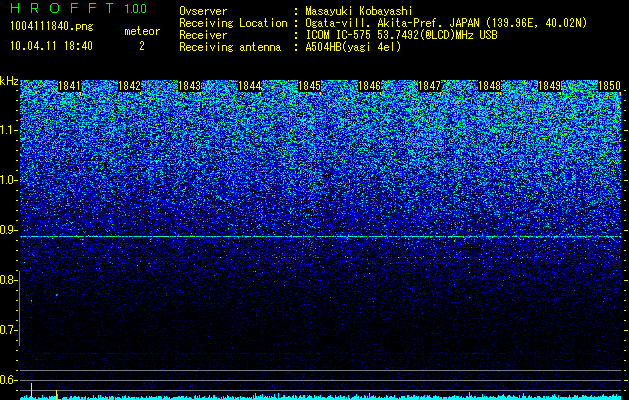Select observer name Masayuki Kobayashi
Viewport: 629px width, 400px height.
[359, 11]
